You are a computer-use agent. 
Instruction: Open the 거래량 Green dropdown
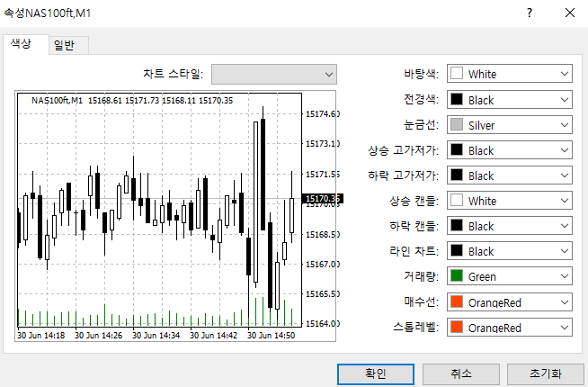509,276
